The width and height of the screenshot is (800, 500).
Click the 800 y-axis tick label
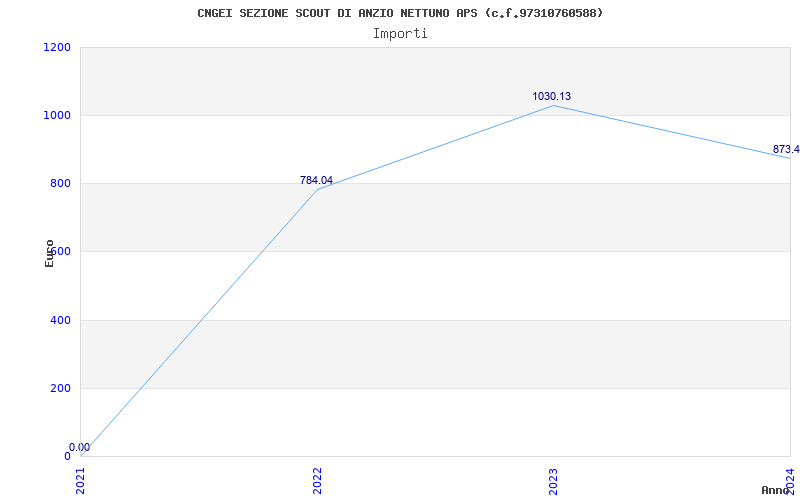pos(60,184)
